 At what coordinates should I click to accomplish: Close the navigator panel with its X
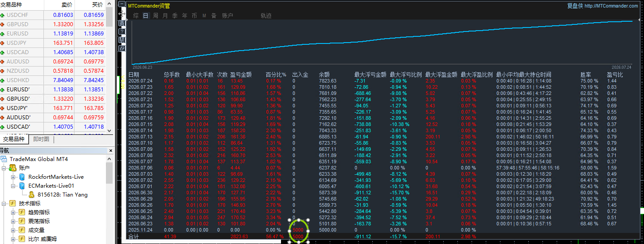(x=110, y=151)
